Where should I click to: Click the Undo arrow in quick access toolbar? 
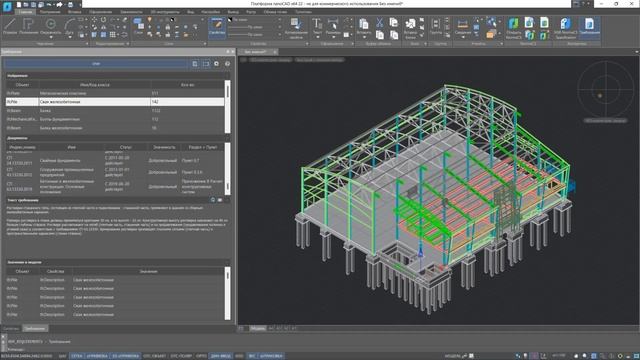[49, 4]
